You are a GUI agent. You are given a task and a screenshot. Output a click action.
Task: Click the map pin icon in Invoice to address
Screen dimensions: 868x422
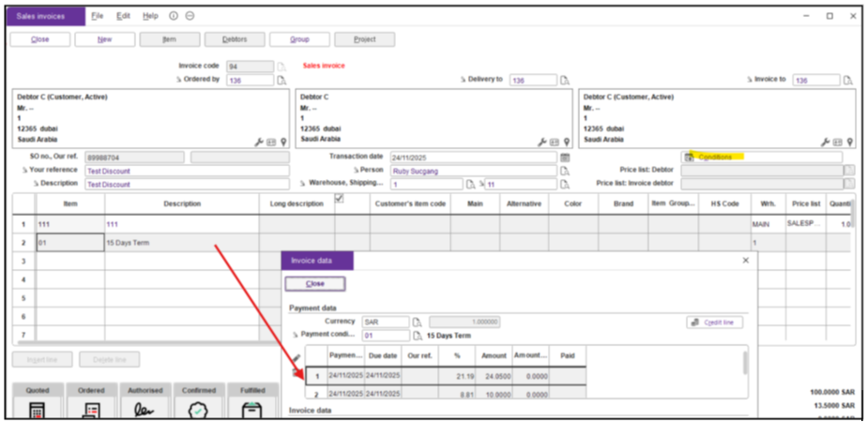coord(850,142)
